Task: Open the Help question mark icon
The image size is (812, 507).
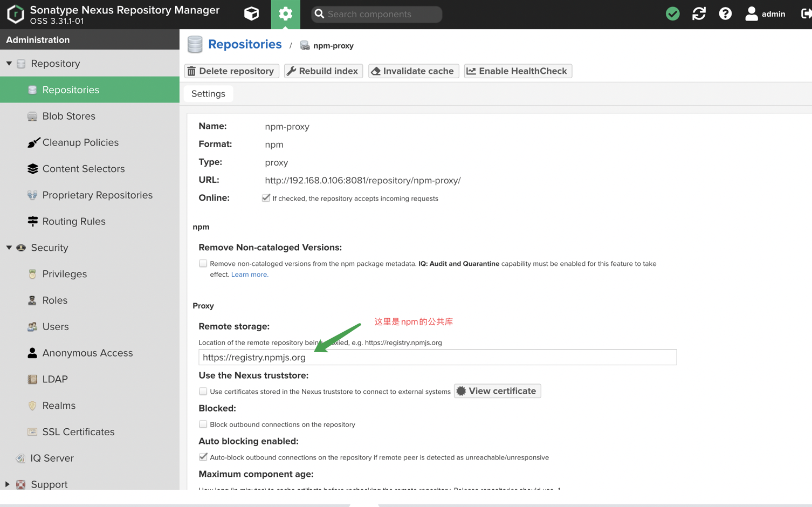Action: click(x=725, y=14)
